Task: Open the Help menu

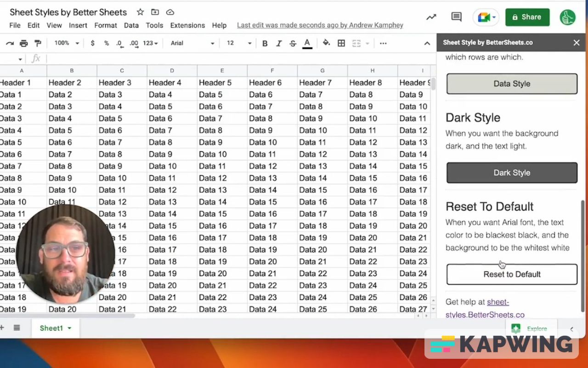Action: (219, 25)
